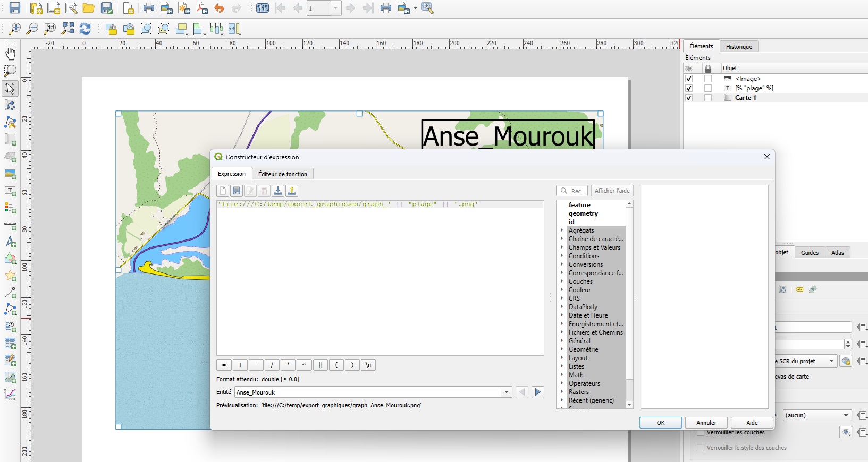Toggle lock for [% "plage" %] label
This screenshot has width=868, height=462.
click(x=708, y=88)
